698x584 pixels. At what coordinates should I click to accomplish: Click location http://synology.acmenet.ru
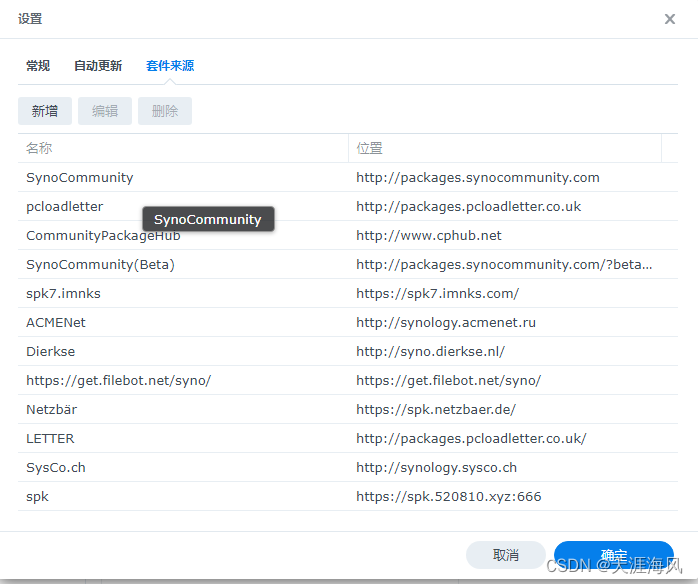[x=446, y=323]
